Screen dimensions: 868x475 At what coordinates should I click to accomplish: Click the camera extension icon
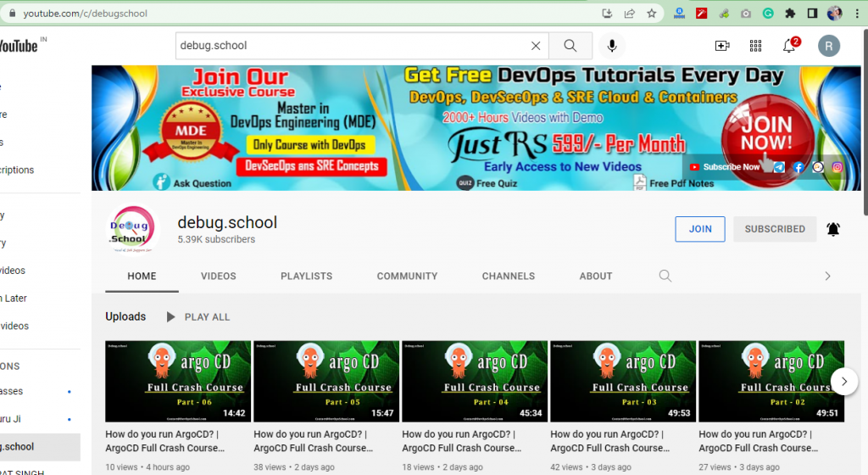(746, 14)
